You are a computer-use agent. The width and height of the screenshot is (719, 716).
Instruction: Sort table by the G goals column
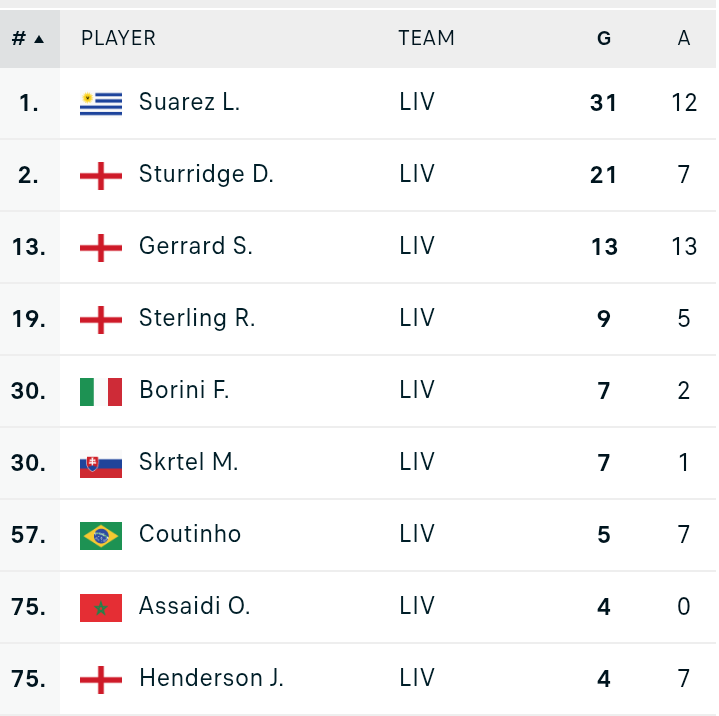(604, 39)
